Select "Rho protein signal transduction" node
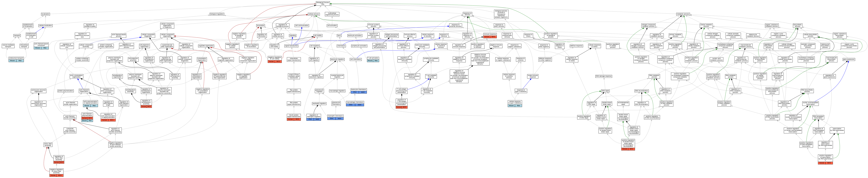Screen dimensions: 868x178 coord(294,104)
